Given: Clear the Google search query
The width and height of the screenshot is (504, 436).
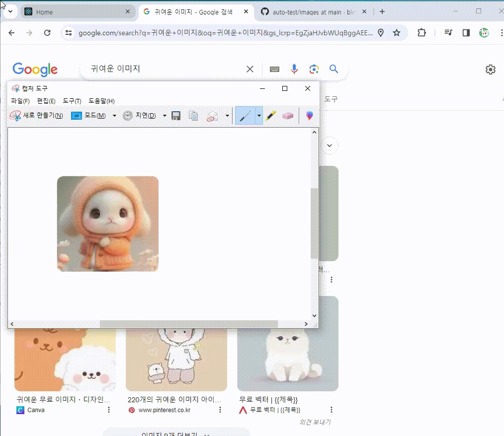Looking at the screenshot, I should [250, 69].
